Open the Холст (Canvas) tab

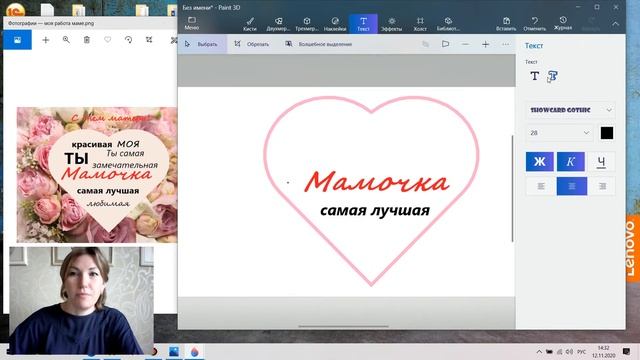(420, 24)
